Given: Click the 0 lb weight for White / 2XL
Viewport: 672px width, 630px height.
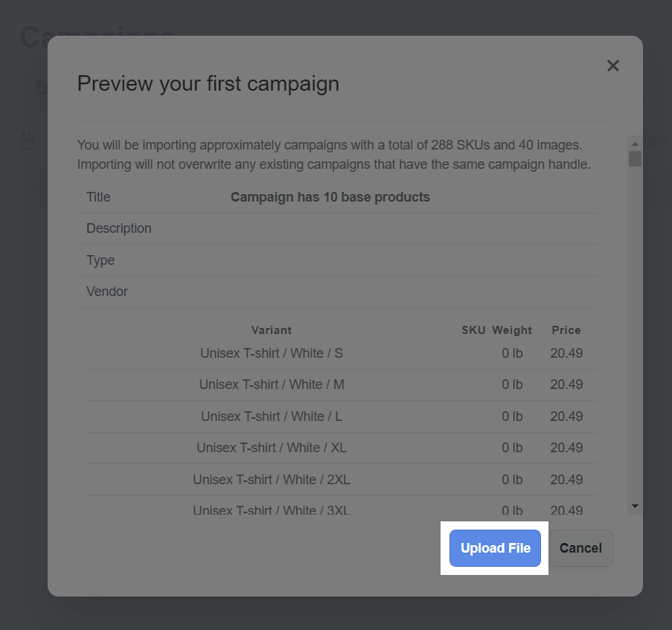Looking at the screenshot, I should pos(512,480).
